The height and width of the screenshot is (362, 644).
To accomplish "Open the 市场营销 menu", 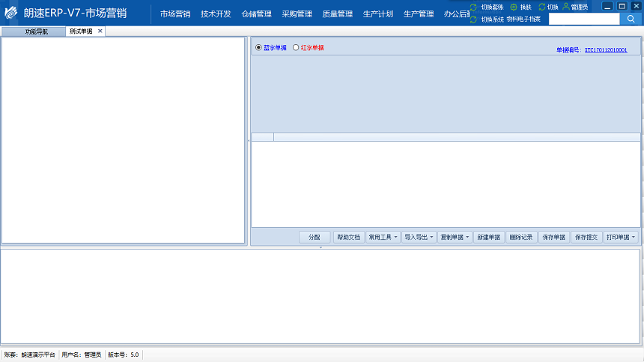I will point(175,14).
